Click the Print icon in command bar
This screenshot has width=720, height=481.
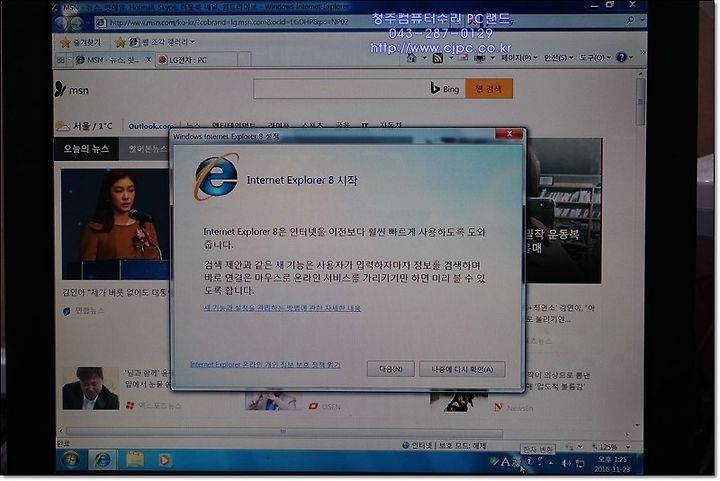click(x=480, y=58)
